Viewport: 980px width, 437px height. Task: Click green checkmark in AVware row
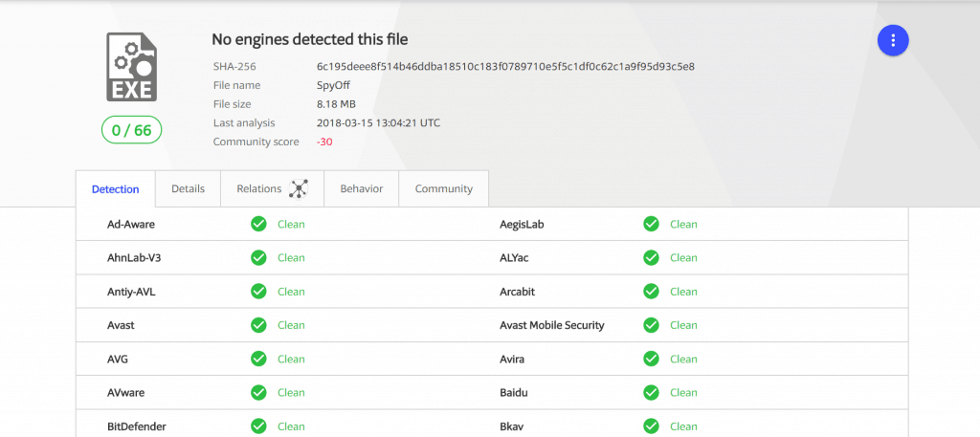pyautogui.click(x=258, y=393)
